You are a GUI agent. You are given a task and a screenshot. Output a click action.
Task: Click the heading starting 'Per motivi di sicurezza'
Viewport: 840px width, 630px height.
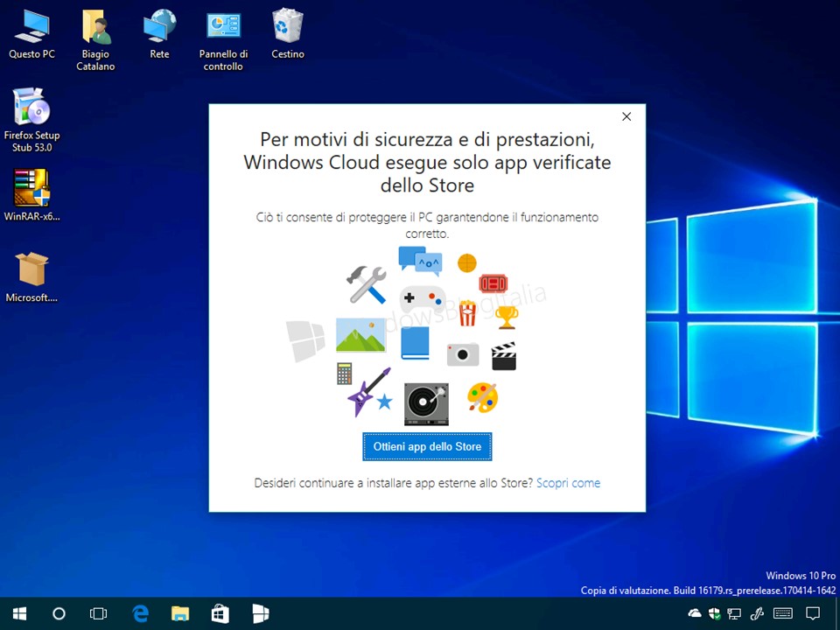point(428,163)
